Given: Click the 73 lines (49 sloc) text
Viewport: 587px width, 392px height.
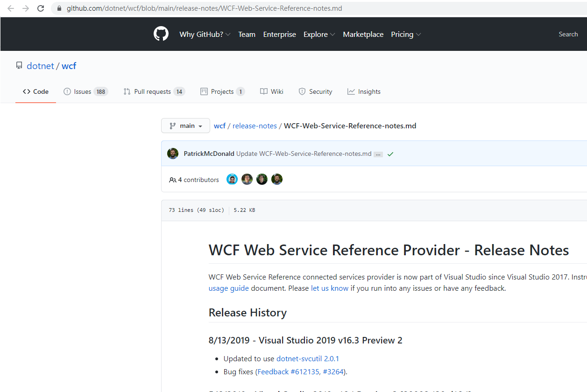Looking at the screenshot, I should (x=196, y=210).
